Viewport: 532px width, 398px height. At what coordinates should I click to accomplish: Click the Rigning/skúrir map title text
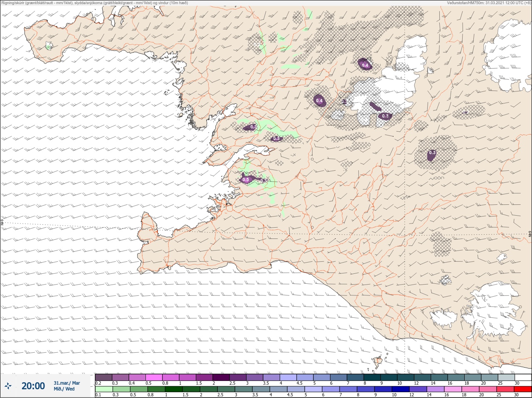coord(94,3)
